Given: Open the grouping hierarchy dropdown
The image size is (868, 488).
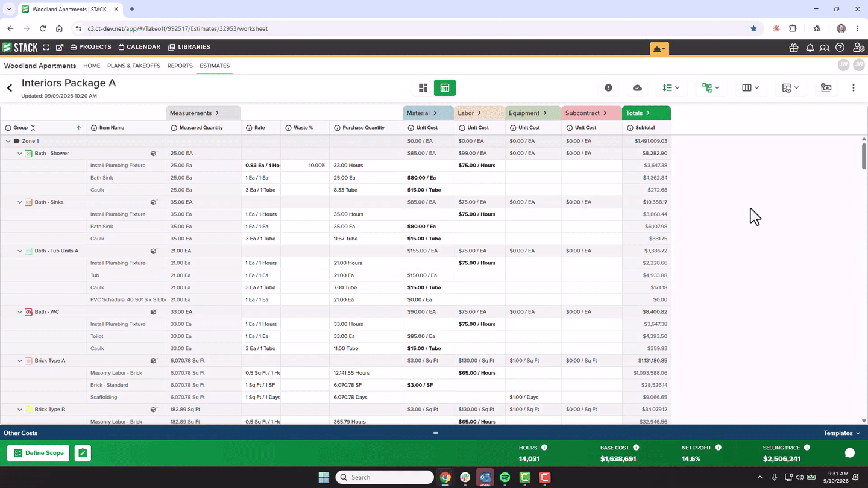Looking at the screenshot, I should (x=711, y=88).
